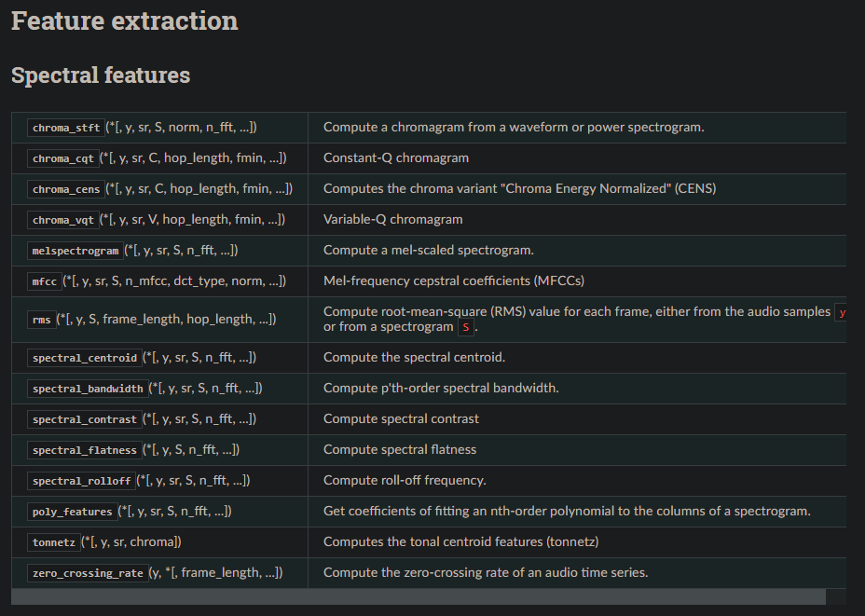This screenshot has width=865, height=616.
Task: Open the poly_features function link
Action: (x=73, y=512)
